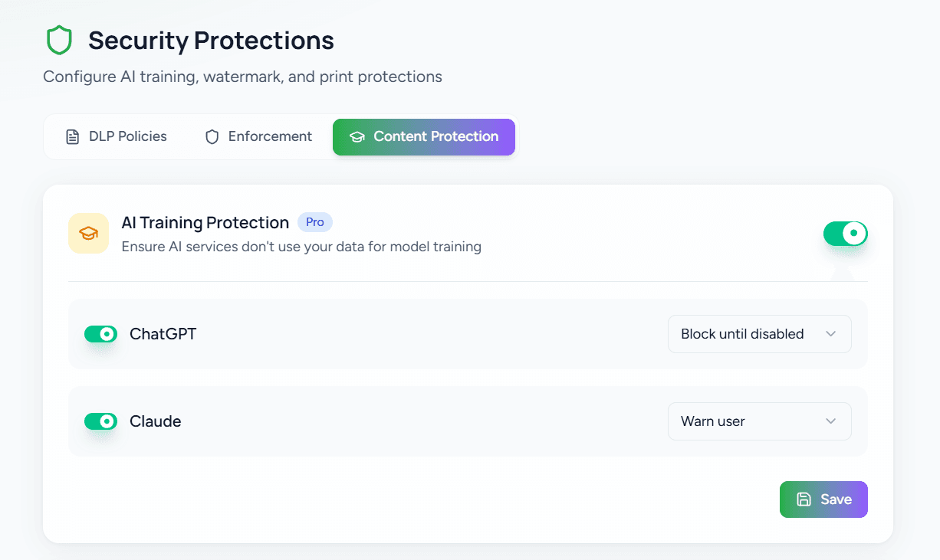The image size is (940, 560).
Task: Click the shield icon on the Enforcement tab
Action: pos(211,136)
